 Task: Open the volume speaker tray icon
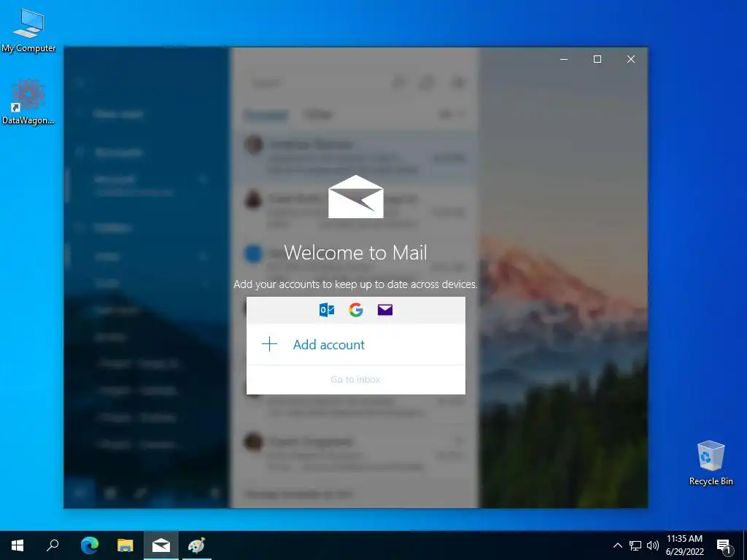point(653,545)
